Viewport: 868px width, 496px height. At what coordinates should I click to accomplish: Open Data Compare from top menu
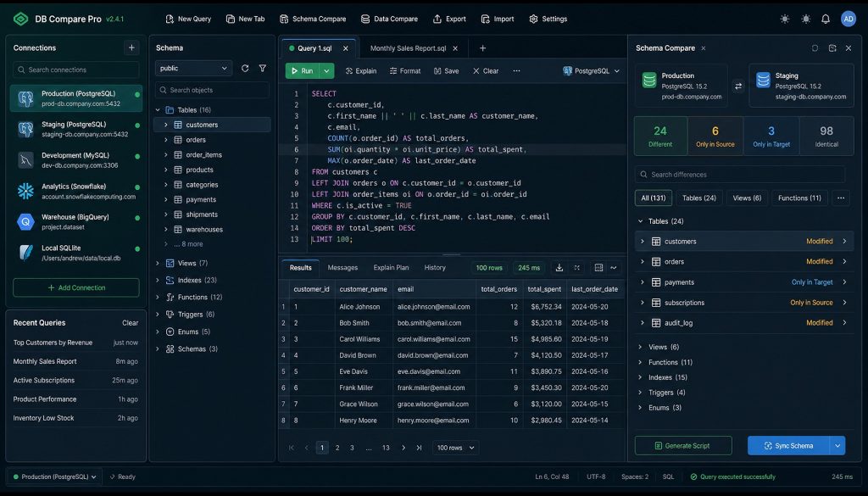389,19
